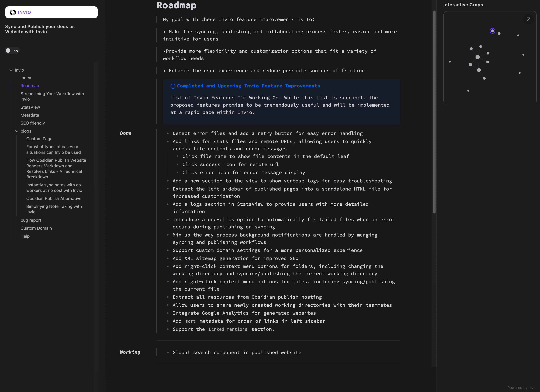Toggle the light/dark theme switch
The height and width of the screenshot is (392, 540).
pos(12,50)
